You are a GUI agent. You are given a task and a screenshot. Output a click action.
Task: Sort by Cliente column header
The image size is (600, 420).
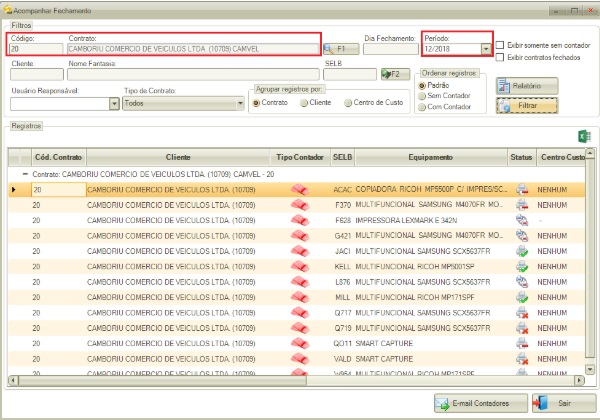tap(178, 157)
